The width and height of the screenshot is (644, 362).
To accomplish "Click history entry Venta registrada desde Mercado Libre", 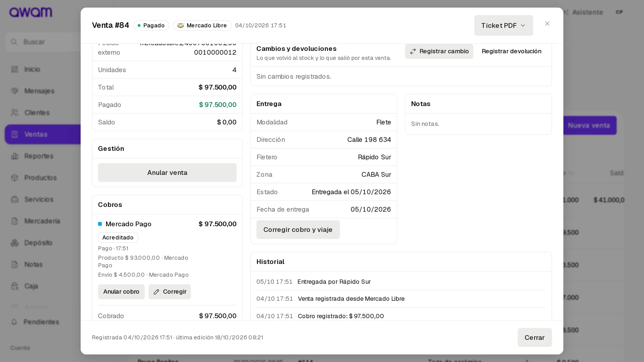I will (351, 299).
